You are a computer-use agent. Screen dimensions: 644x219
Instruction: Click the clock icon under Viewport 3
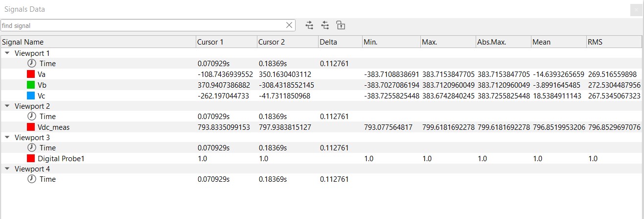coord(31,148)
